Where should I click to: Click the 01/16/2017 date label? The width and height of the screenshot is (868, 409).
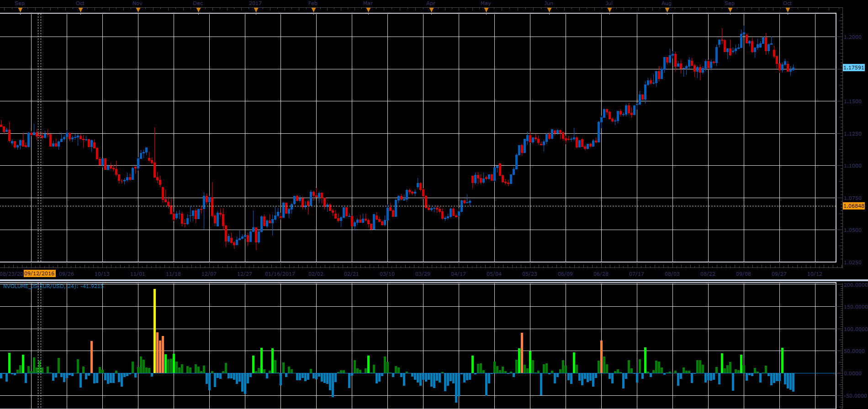click(280, 274)
